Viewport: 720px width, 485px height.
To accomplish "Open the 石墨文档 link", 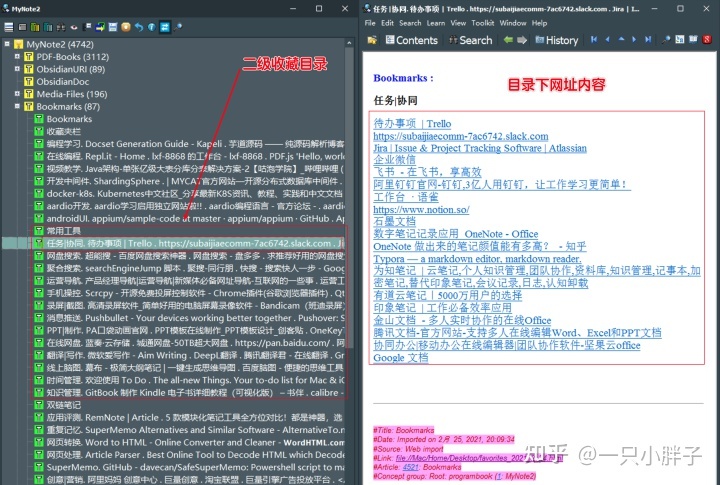I will [394, 221].
